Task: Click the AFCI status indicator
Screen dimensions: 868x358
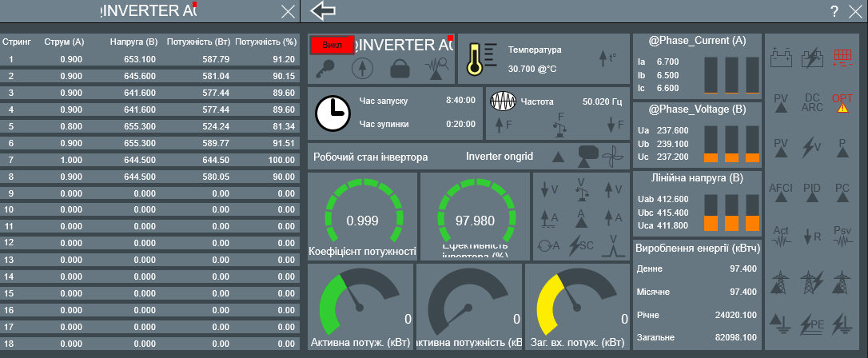Action: 781,190
